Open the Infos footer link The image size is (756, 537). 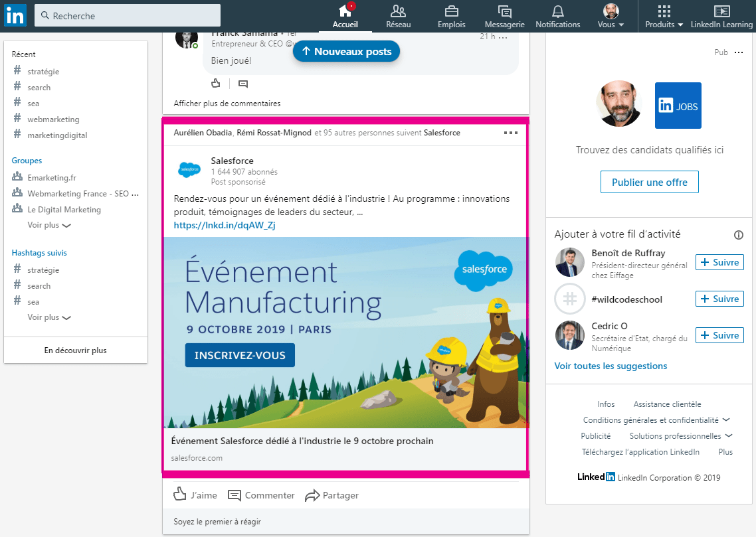606,404
